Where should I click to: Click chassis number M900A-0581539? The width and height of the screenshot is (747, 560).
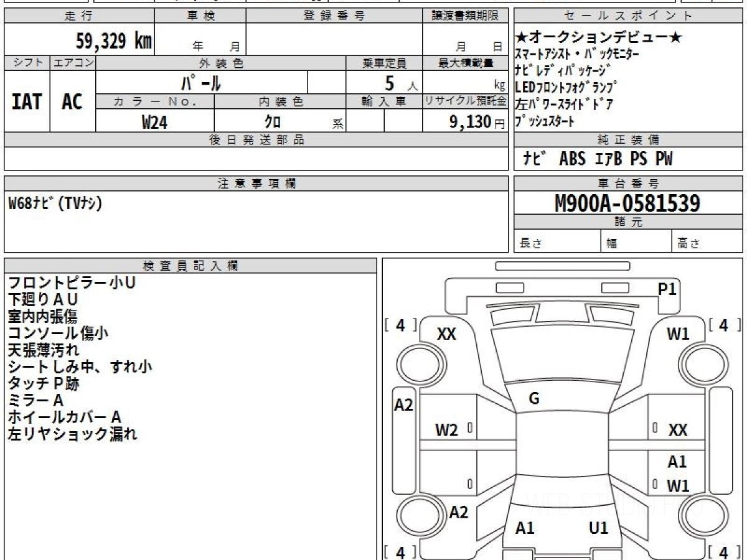(627, 203)
